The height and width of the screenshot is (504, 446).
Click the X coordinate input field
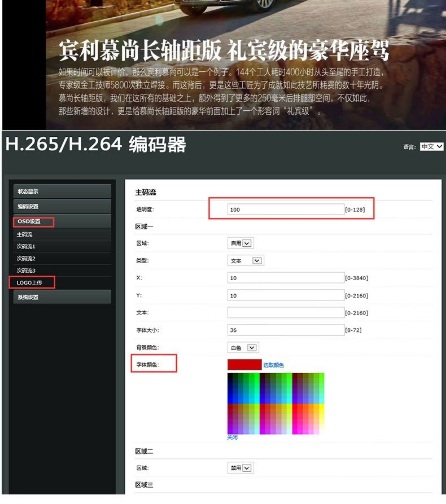pos(286,278)
